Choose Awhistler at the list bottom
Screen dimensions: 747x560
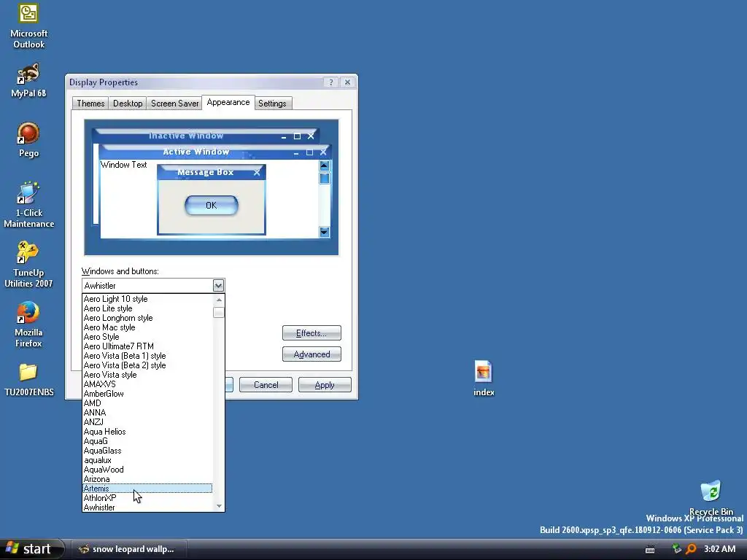147,507
